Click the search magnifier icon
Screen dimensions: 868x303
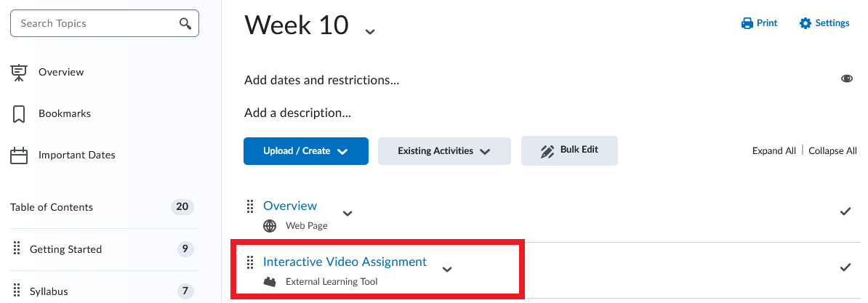click(185, 24)
